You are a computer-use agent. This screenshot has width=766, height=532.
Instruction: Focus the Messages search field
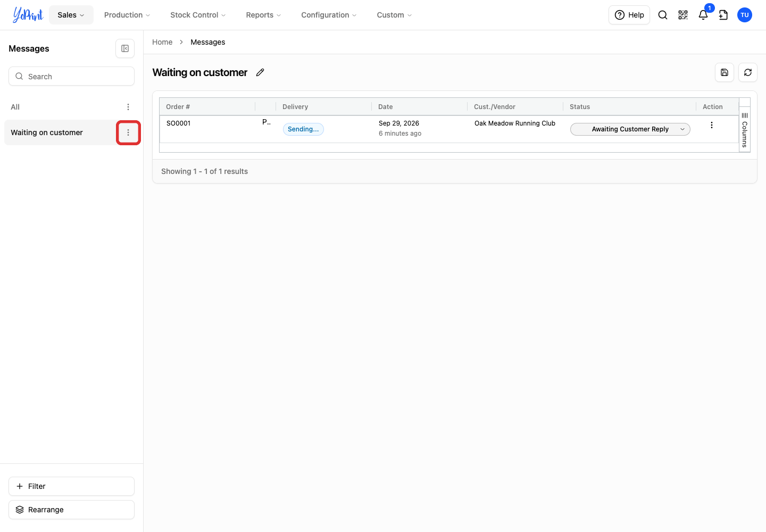(71, 76)
